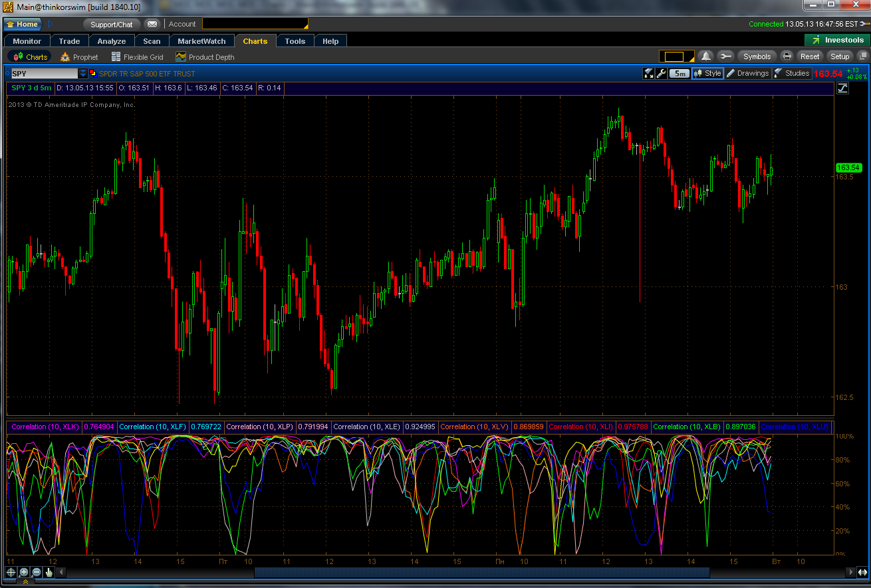Click the red 163.54 last price
This screenshot has width=871, height=588.
(828, 74)
